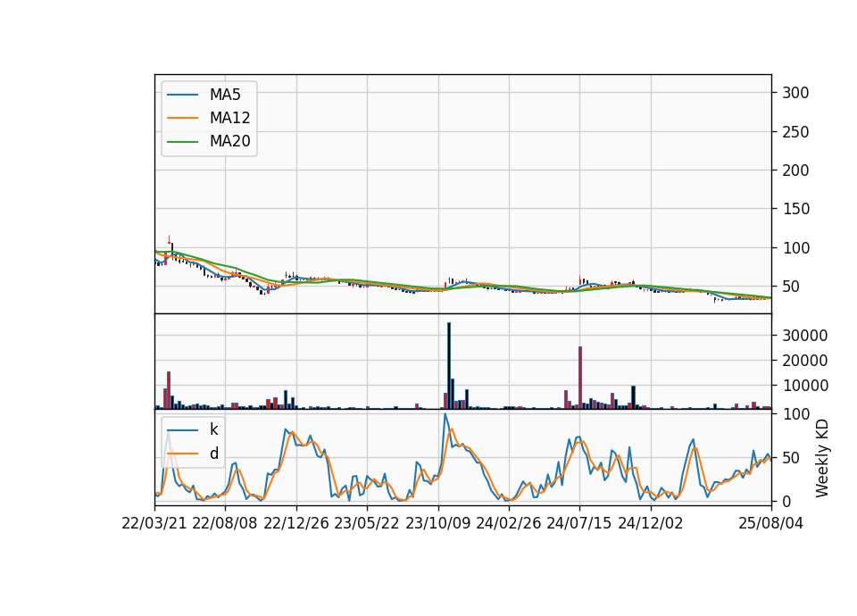This screenshot has width=857, height=616.
Task: Click the 24/07/15 date label
Action: point(578,523)
